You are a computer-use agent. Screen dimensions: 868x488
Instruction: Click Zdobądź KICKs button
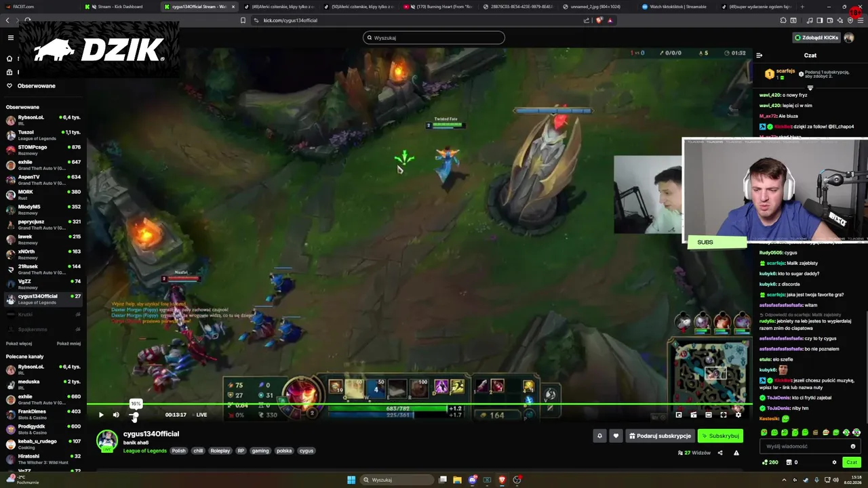point(816,37)
